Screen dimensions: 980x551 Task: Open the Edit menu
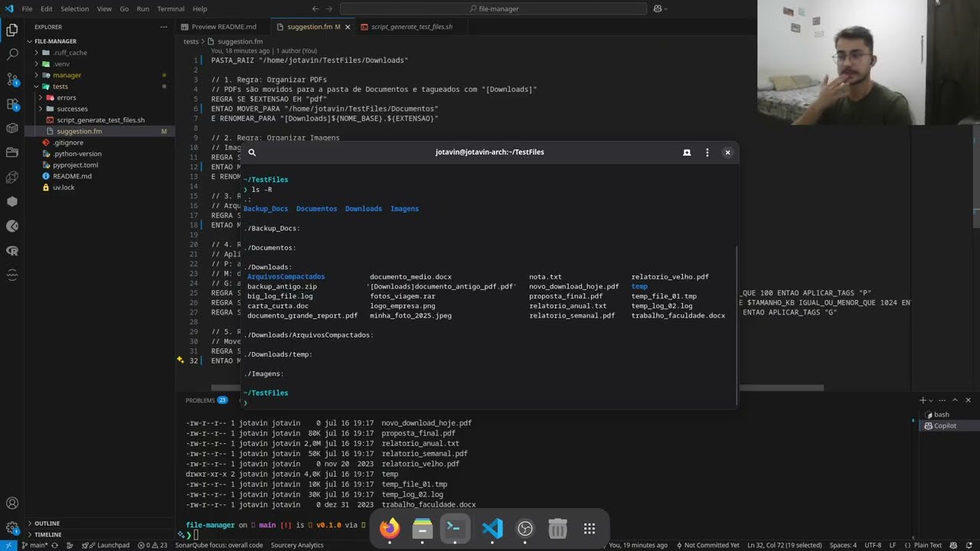[x=47, y=8]
